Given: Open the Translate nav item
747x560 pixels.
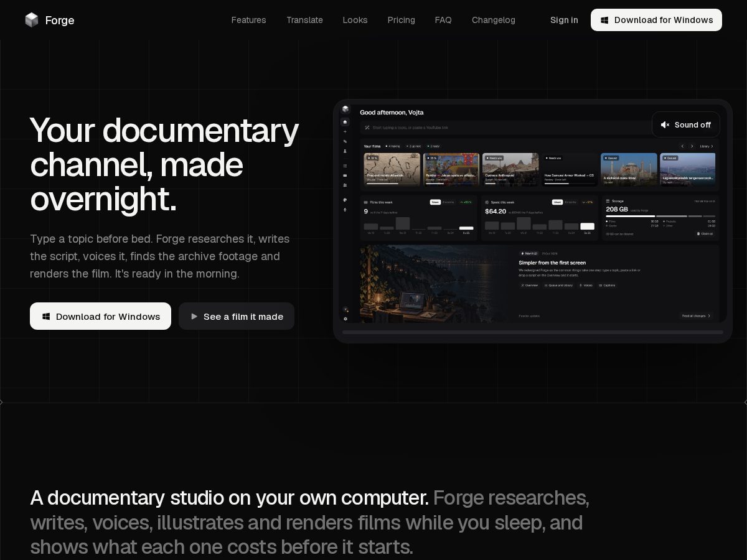Looking at the screenshot, I should [x=304, y=20].
